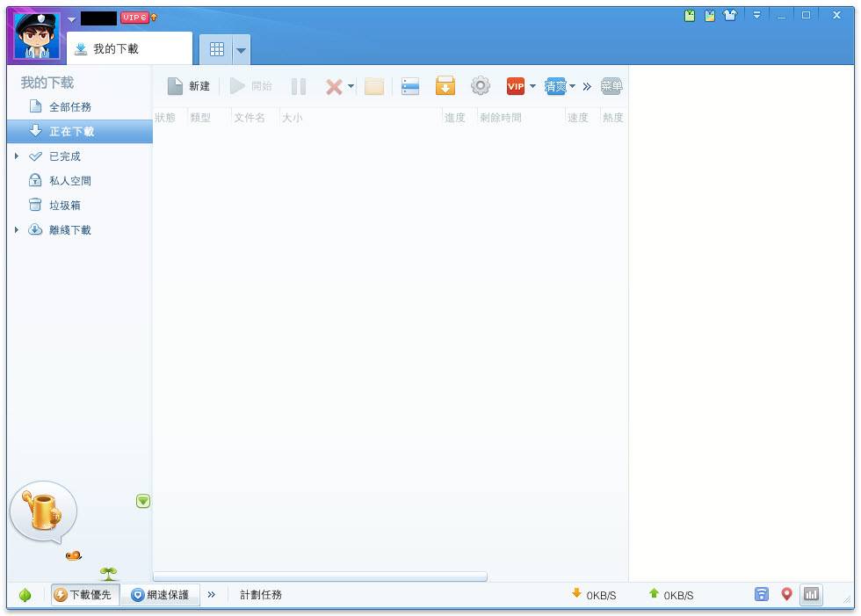Viewport: 861px width, 616px height.
Task: Click the orange snail icon
Action: point(74,555)
